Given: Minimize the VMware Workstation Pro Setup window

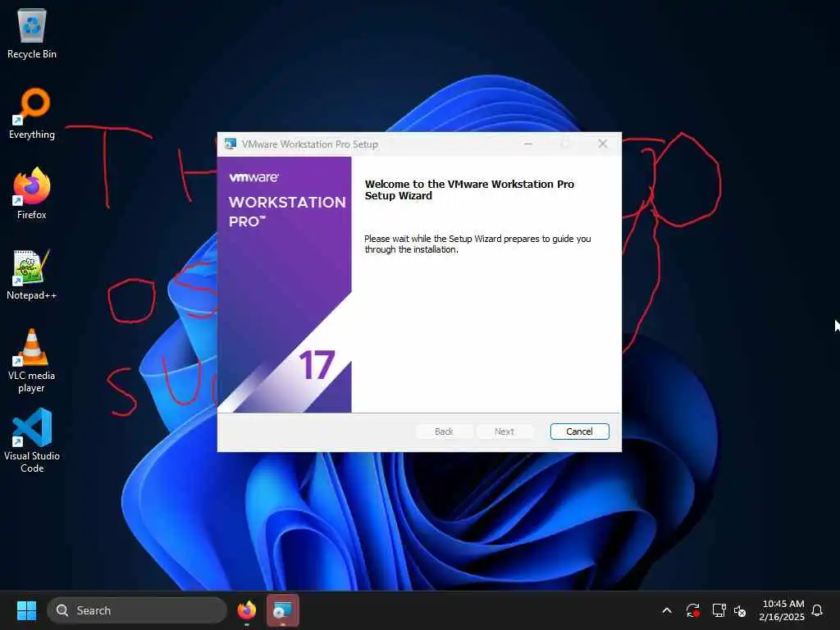Looking at the screenshot, I should (528, 144).
